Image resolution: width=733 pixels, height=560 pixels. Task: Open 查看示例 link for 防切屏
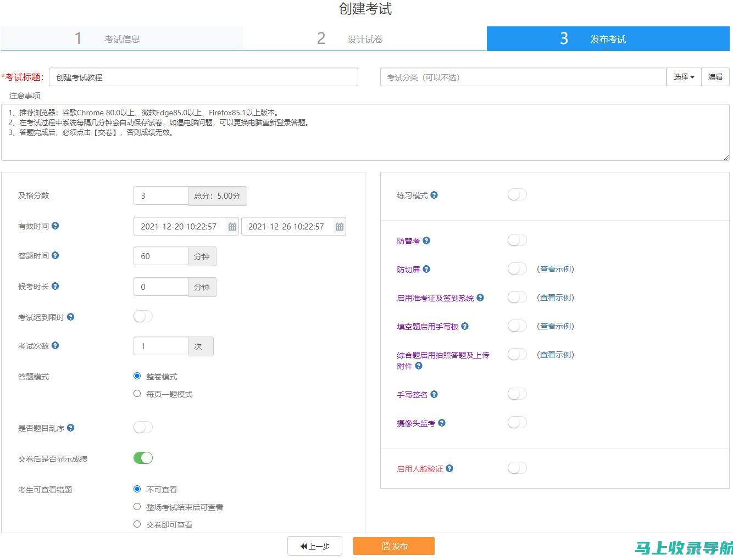pos(556,269)
